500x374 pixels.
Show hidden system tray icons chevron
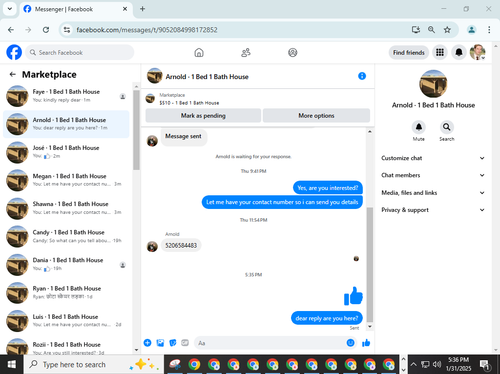tap(413, 364)
